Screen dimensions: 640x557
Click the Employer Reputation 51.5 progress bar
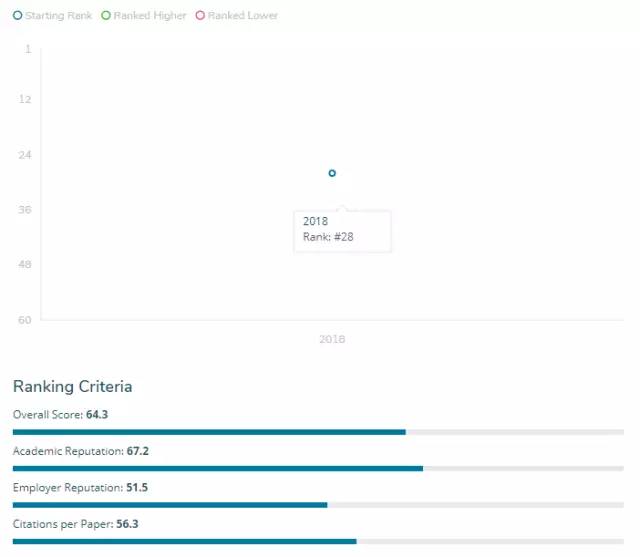click(318, 505)
